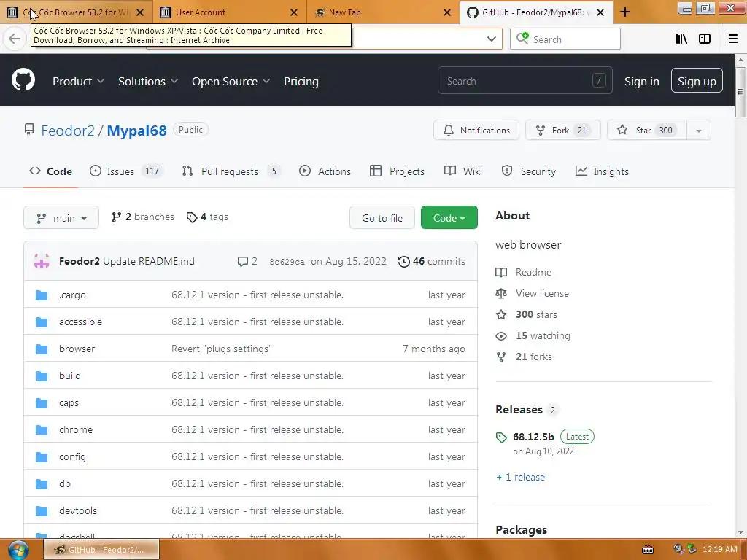Open the config folder
Viewport: 747px width, 560px height.
[72, 457]
